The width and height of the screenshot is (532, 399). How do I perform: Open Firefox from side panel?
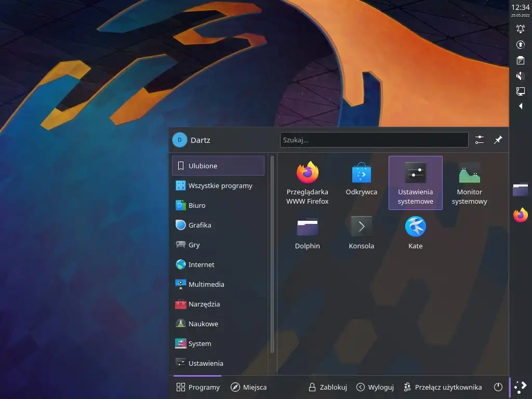pos(520,216)
